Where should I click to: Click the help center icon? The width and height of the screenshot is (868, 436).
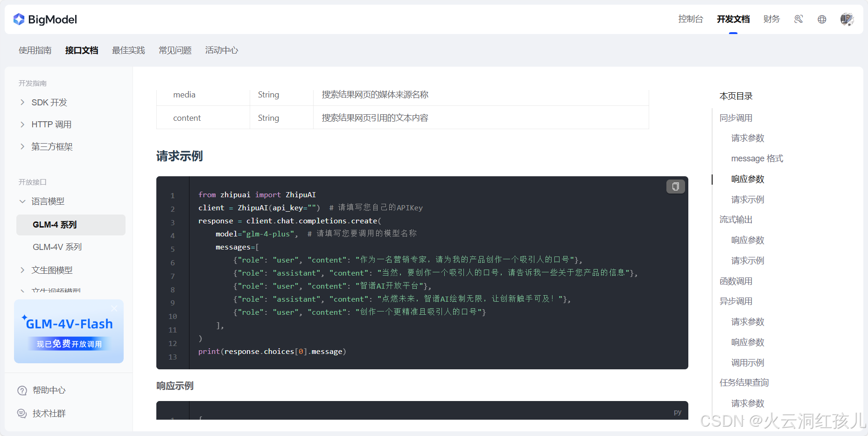click(22, 390)
